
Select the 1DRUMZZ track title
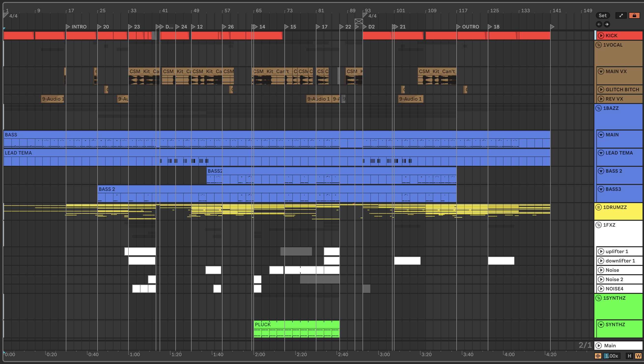pos(615,207)
